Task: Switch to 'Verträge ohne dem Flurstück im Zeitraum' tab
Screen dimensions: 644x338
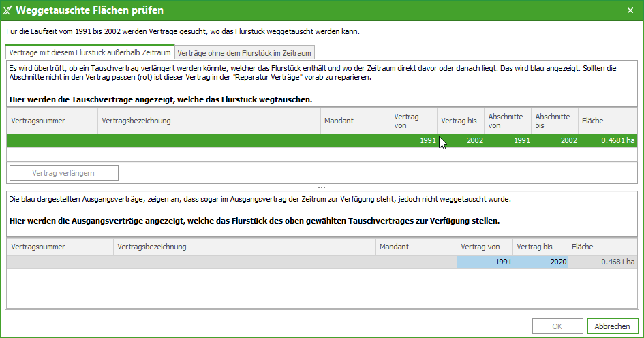Action: pyautogui.click(x=245, y=52)
